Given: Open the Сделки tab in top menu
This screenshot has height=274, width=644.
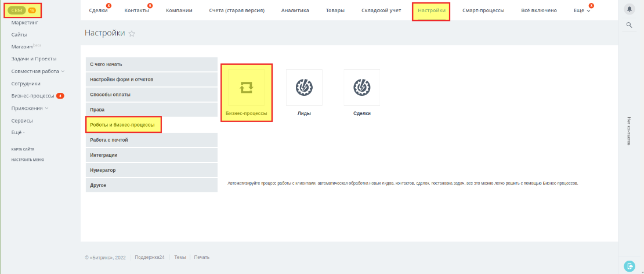Looking at the screenshot, I should [x=98, y=10].
